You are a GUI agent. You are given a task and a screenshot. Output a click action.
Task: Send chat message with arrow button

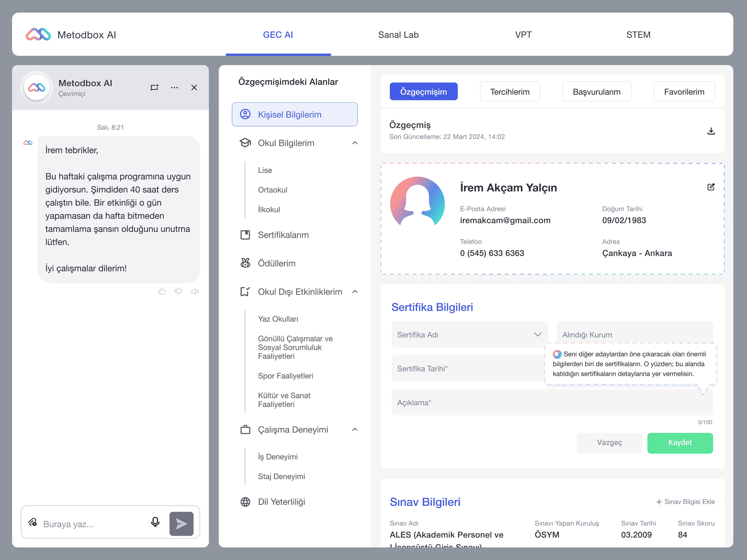(181, 524)
